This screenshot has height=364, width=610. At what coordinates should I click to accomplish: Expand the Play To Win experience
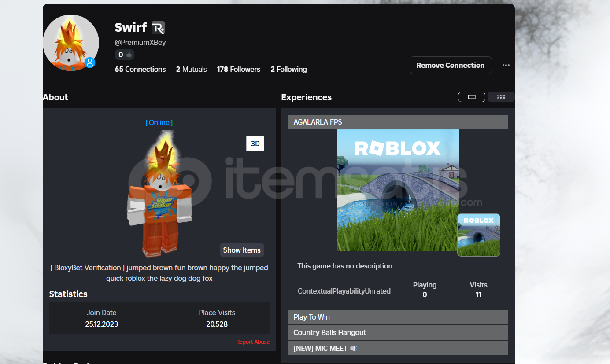click(398, 317)
